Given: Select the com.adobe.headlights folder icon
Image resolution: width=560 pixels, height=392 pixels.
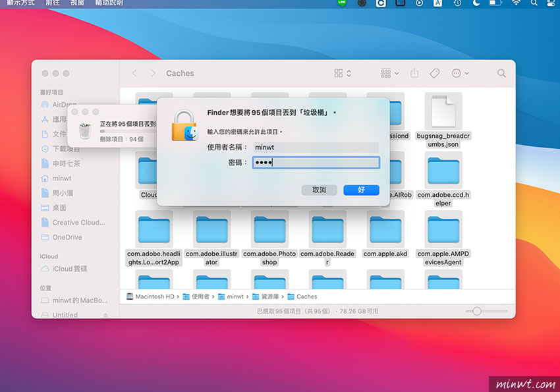Looking at the screenshot, I should (154, 229).
